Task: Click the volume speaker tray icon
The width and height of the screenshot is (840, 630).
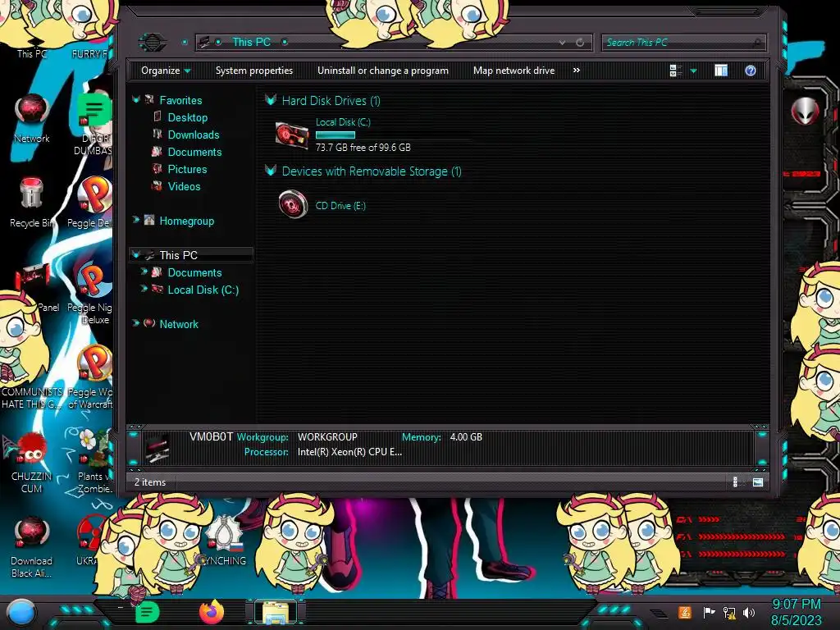Action: click(x=749, y=612)
